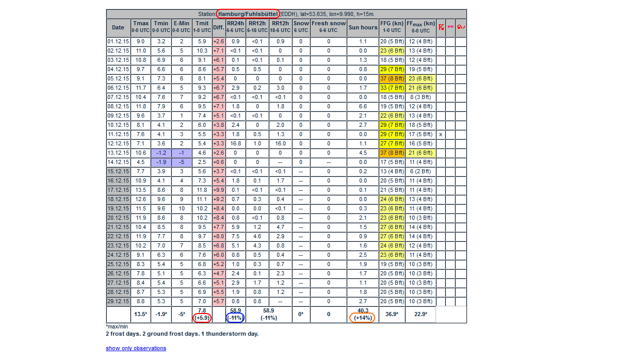The height and width of the screenshot is (362, 644).
Task: Click the Diff. column header
Action: [x=219, y=28]
